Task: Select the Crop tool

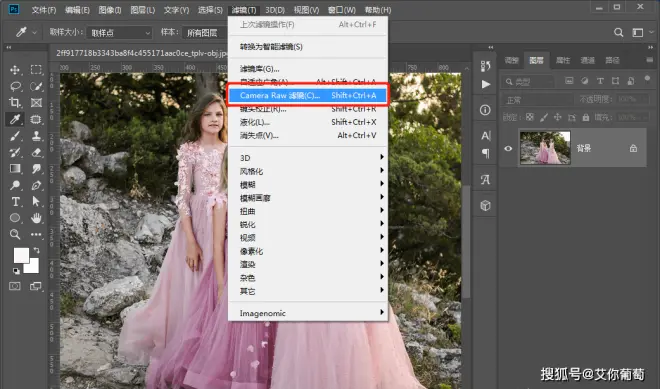Action: 15,103
